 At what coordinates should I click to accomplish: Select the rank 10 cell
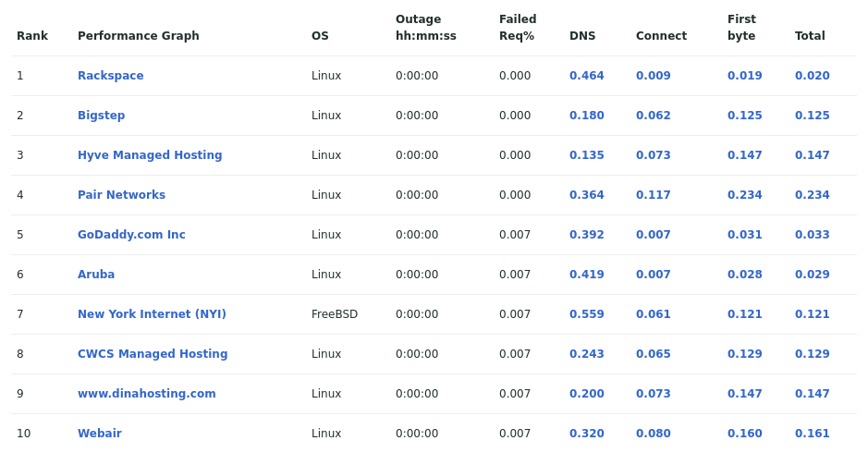pos(23,433)
